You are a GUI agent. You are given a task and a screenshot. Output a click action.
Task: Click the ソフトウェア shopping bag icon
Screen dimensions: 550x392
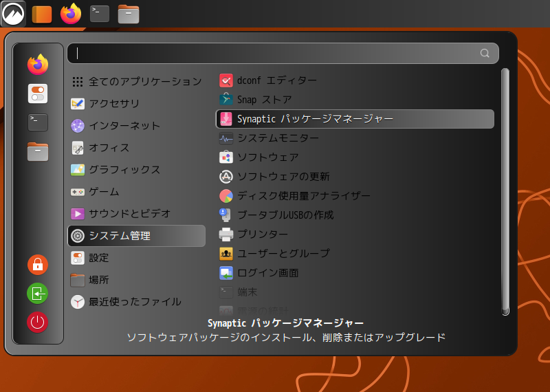226,157
